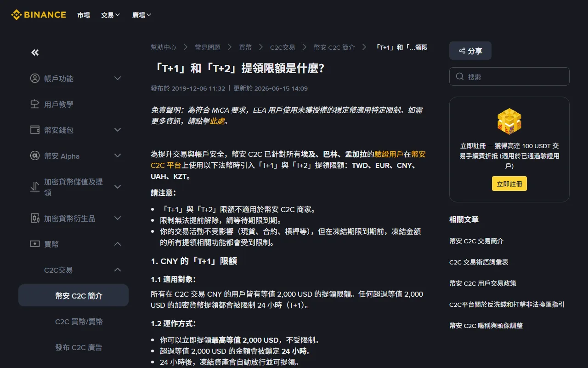
Task: Click the 1.1 適用對象 subheading
Action: coord(174,279)
